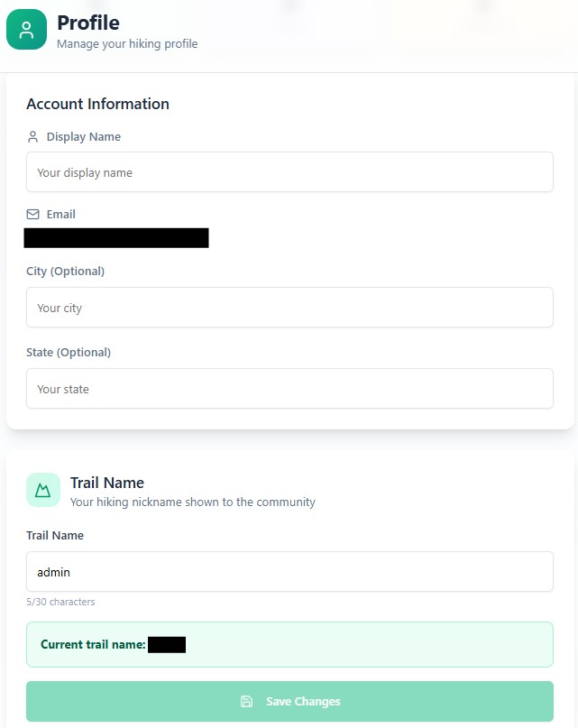578x728 pixels.
Task: Click the green profile avatar icon
Action: [26, 31]
